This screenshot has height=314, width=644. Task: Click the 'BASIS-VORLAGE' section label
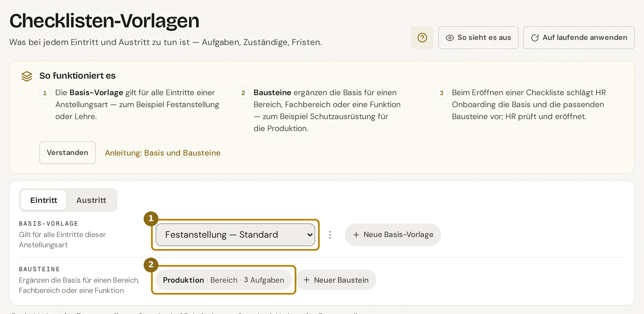point(48,224)
